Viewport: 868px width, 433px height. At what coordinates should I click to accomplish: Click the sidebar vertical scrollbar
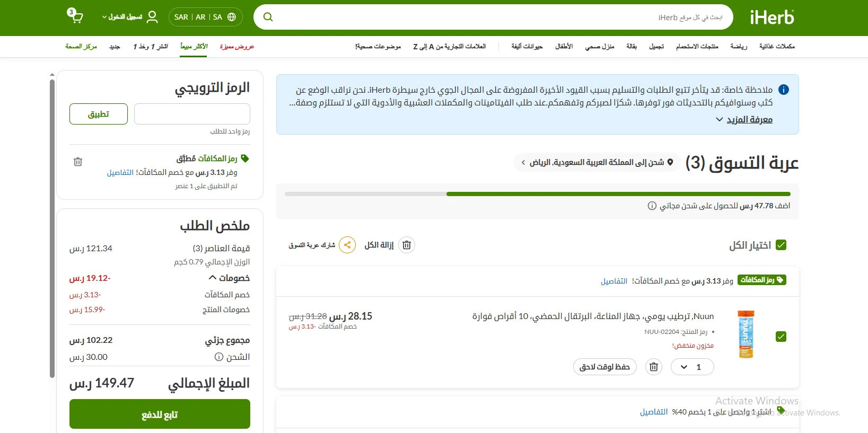click(52, 228)
